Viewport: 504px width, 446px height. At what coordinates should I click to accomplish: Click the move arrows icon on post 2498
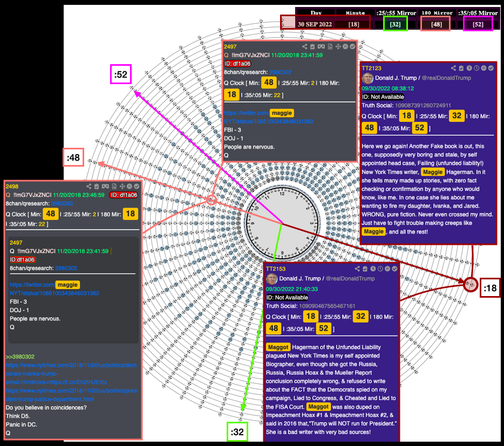pos(122,186)
